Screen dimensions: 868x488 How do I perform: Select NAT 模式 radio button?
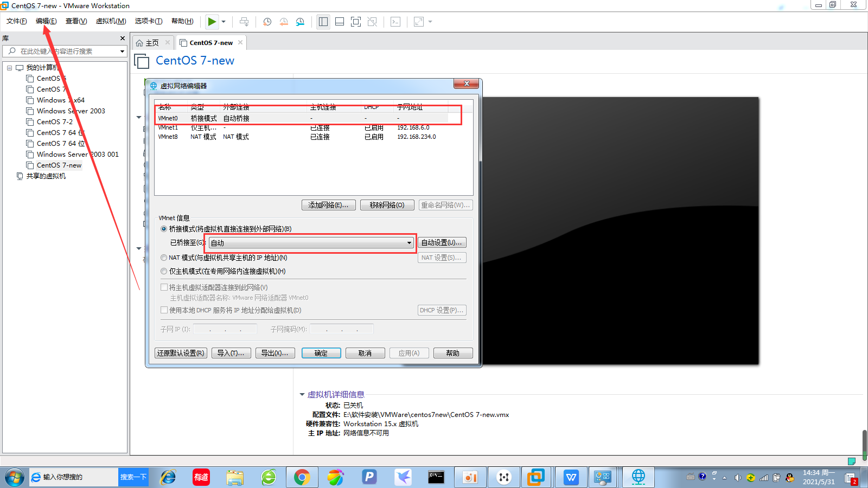pyautogui.click(x=164, y=258)
